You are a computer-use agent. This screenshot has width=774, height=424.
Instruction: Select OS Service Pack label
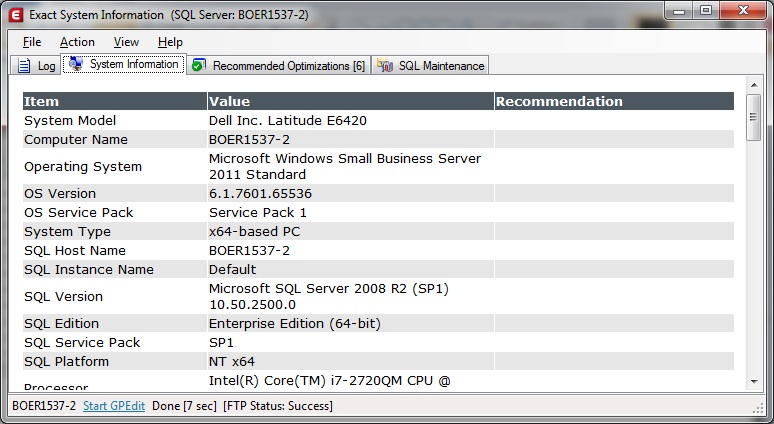78,212
